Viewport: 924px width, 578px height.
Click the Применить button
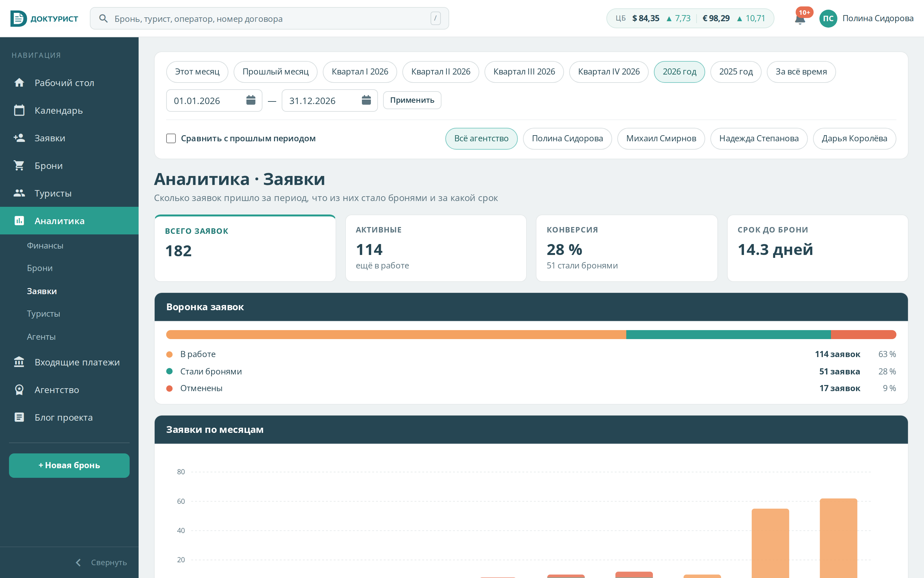click(x=412, y=100)
